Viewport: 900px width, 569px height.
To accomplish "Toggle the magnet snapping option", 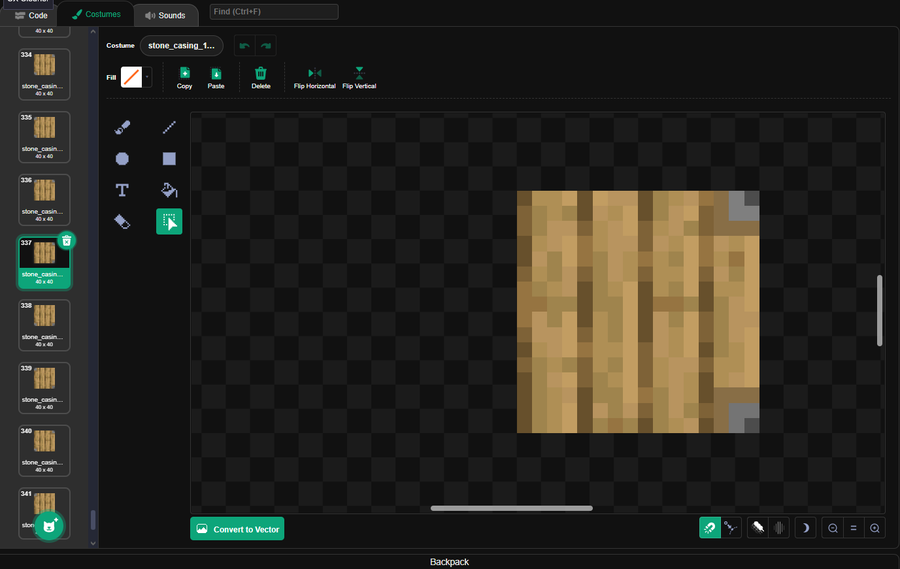I will pyautogui.click(x=710, y=528).
